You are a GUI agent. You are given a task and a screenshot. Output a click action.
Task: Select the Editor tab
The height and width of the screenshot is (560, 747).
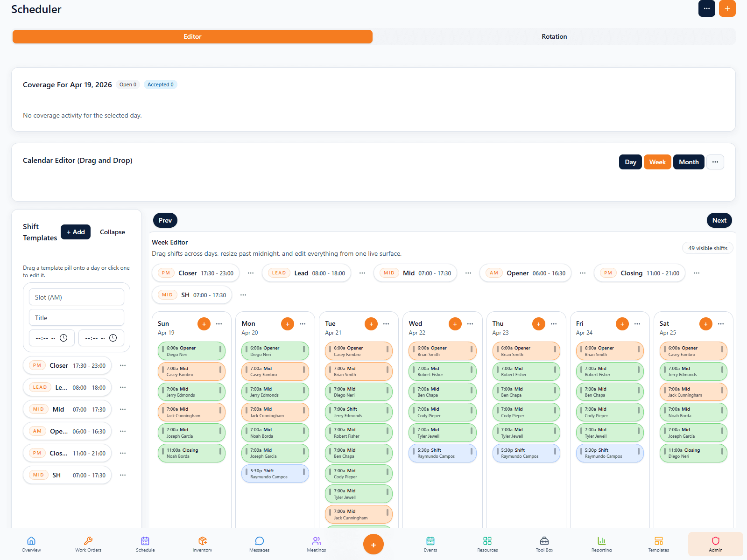tap(192, 36)
